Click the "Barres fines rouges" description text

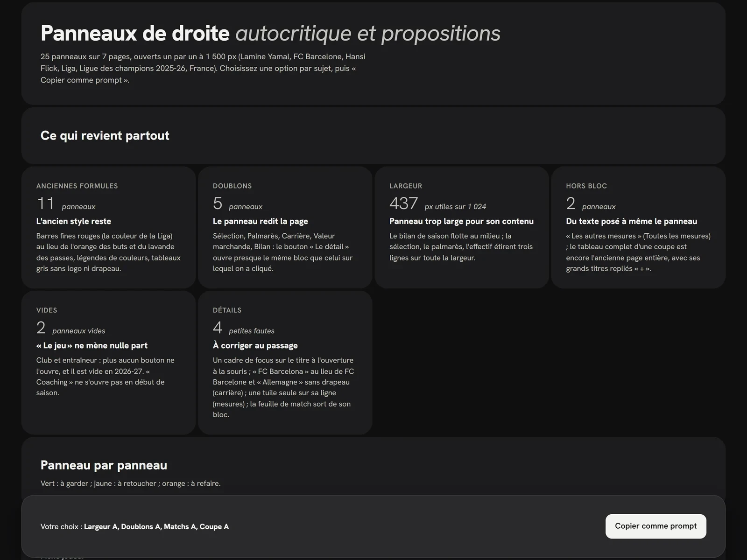[108, 252]
